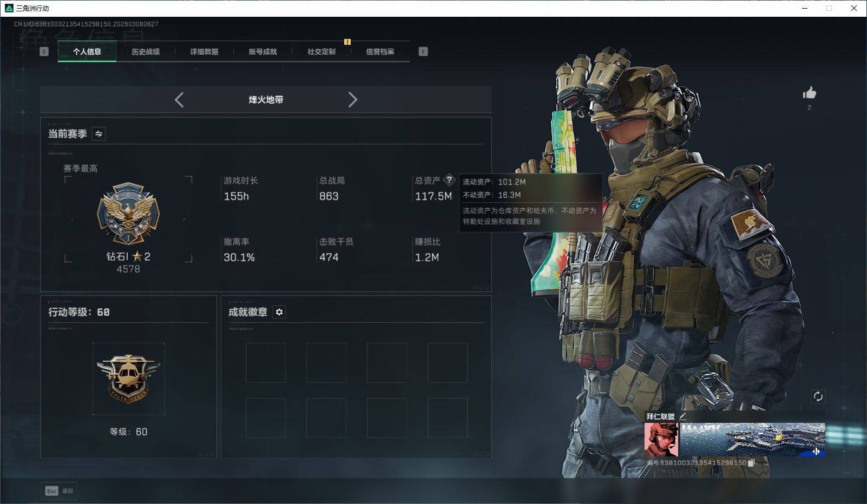Click the 总资产 value 117.5M

(433, 196)
